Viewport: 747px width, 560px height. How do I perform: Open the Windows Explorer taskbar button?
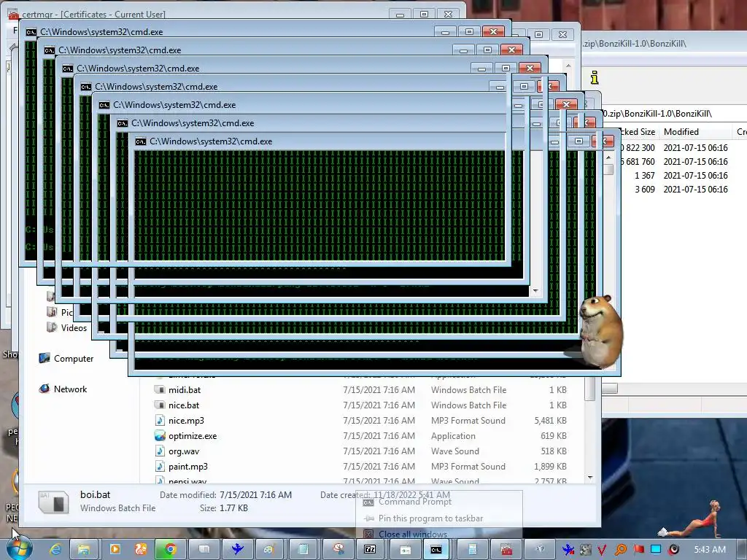(x=84, y=549)
